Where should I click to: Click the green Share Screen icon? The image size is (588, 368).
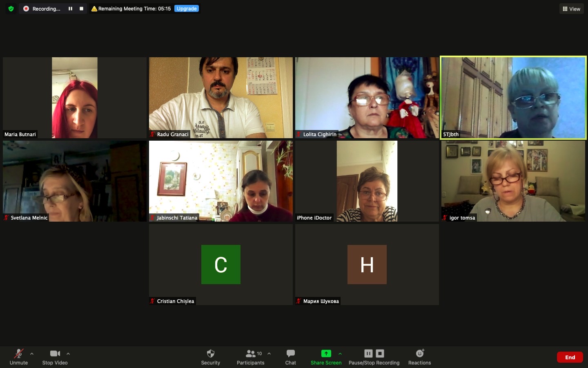(x=326, y=354)
